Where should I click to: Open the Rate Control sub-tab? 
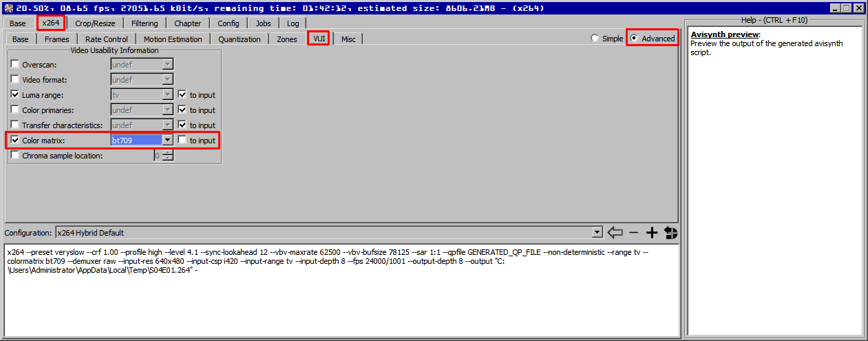[106, 39]
